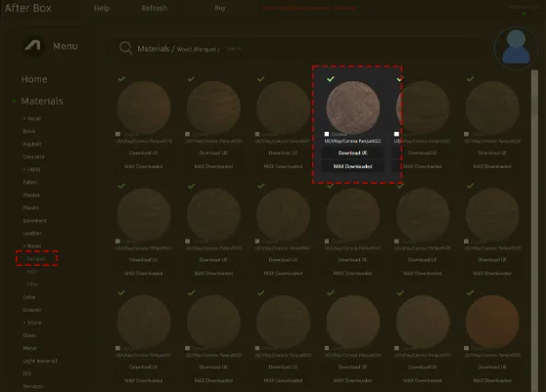The height and width of the screenshot is (392, 546).
Task: Expand the Wood category in sidebar
Action: click(32, 246)
